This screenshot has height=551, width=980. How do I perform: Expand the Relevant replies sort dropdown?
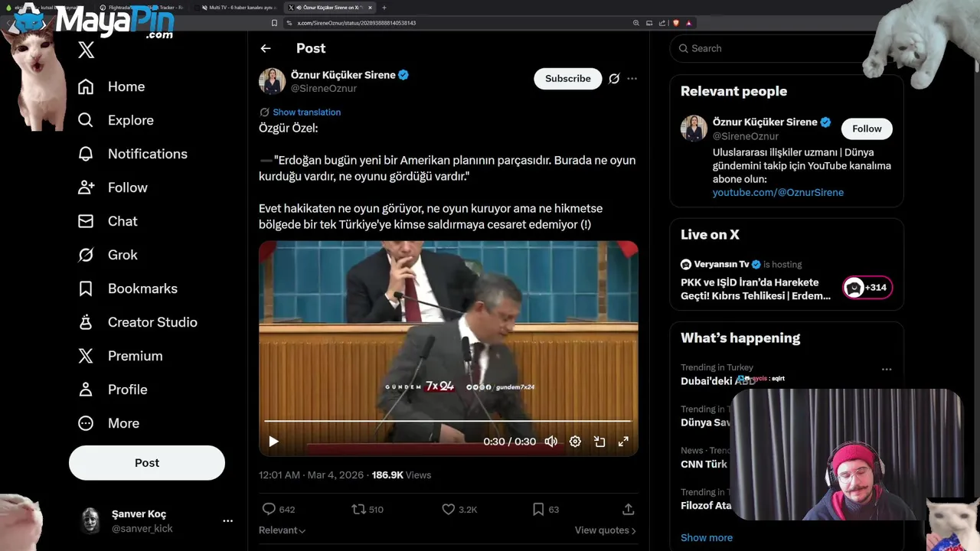coord(283,530)
